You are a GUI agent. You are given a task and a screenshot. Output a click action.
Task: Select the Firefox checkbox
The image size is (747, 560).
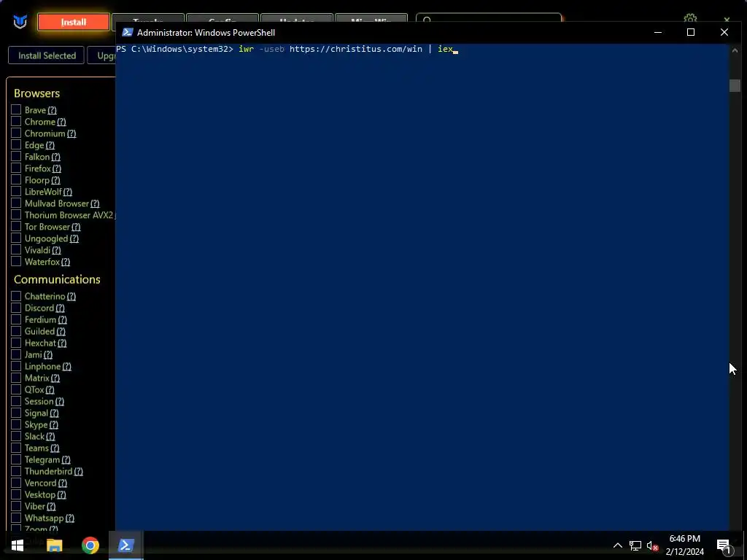click(16, 168)
